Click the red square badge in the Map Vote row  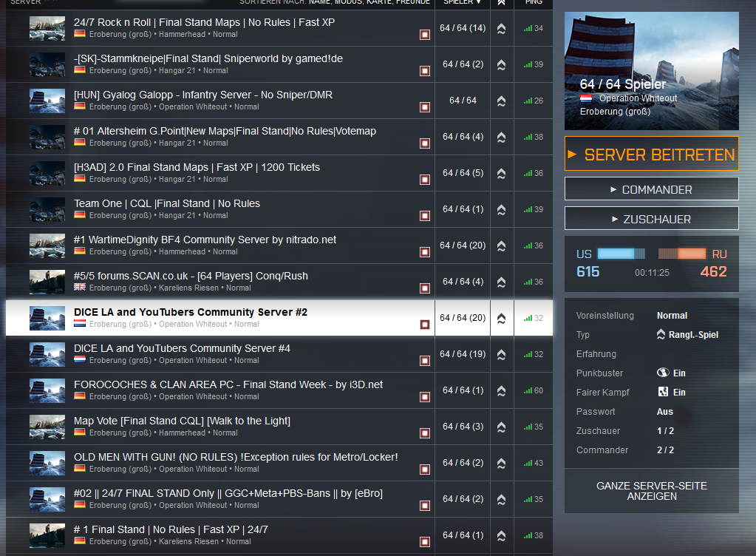[x=425, y=433]
